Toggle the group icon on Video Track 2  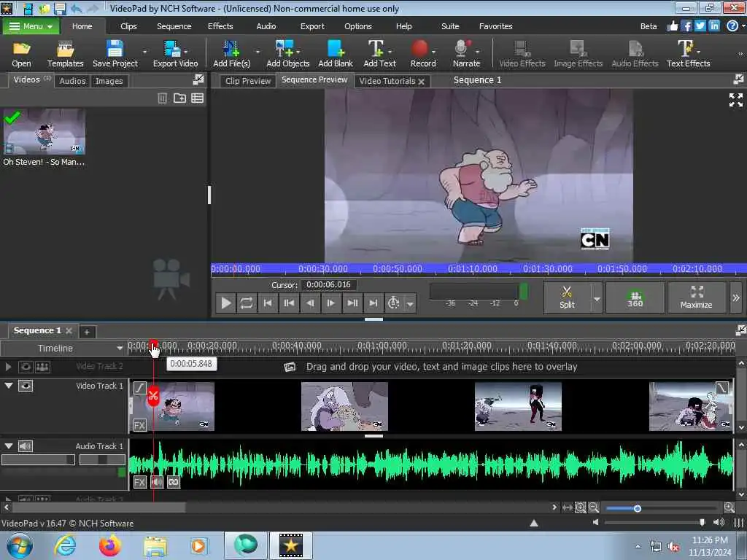pyautogui.click(x=42, y=367)
